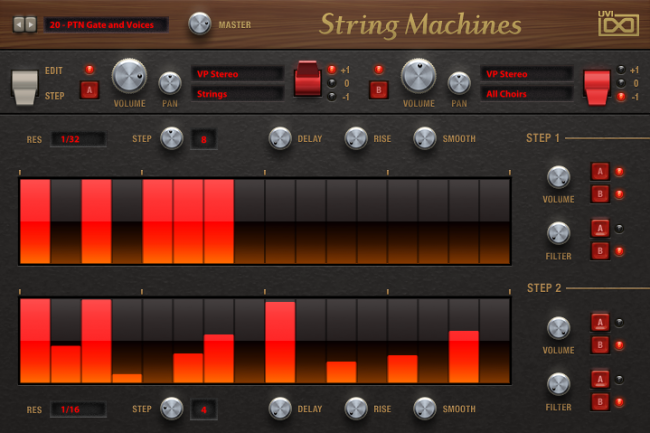Open layer A 'Strings' sound dropdown
The height and width of the screenshot is (433, 650).
pyautogui.click(x=238, y=94)
